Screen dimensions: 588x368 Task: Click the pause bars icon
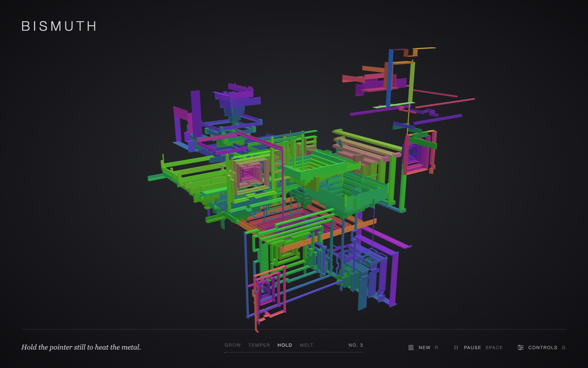click(456, 348)
